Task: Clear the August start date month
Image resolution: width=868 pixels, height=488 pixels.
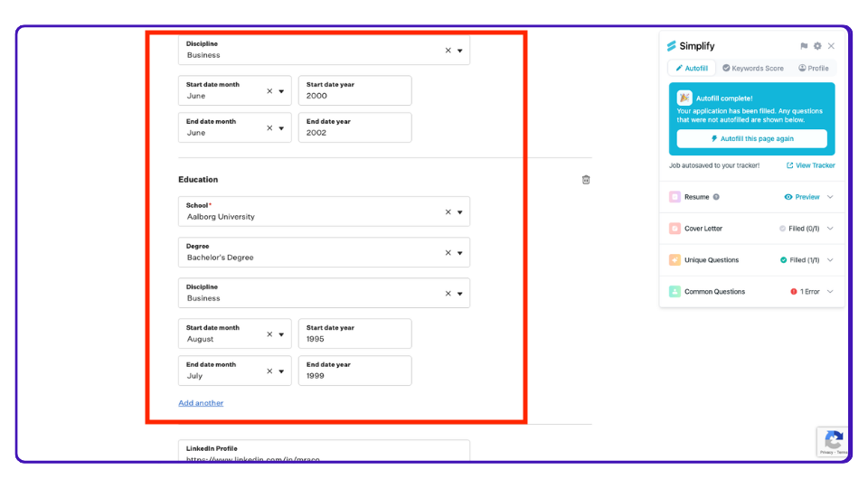Action: [269, 334]
